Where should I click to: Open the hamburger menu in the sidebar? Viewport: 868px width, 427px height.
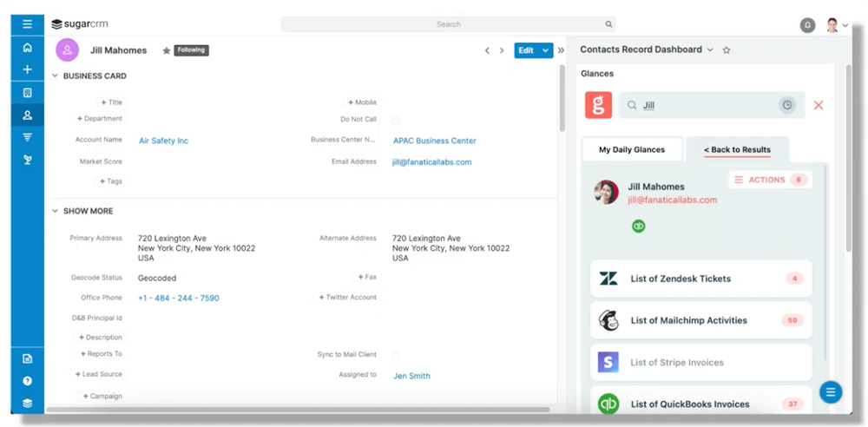(28, 24)
